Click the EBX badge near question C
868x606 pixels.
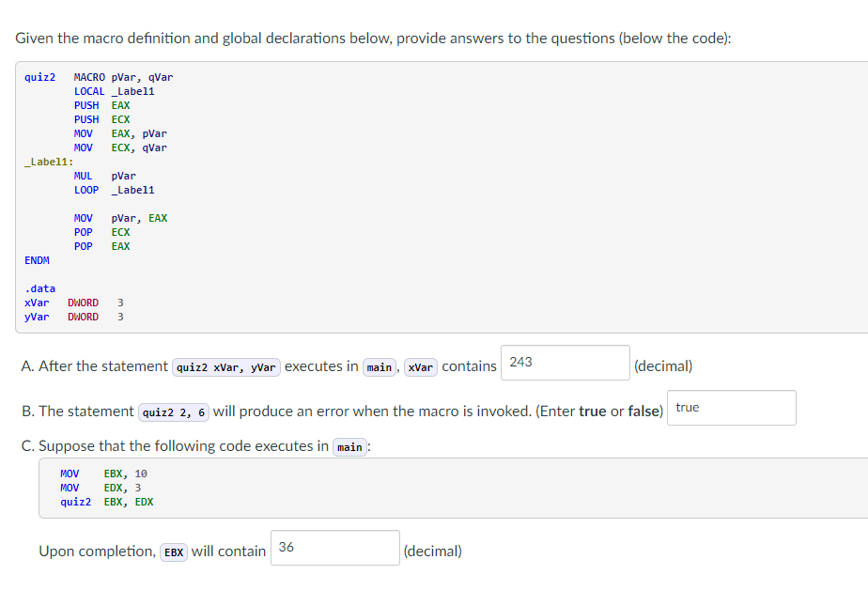(174, 552)
